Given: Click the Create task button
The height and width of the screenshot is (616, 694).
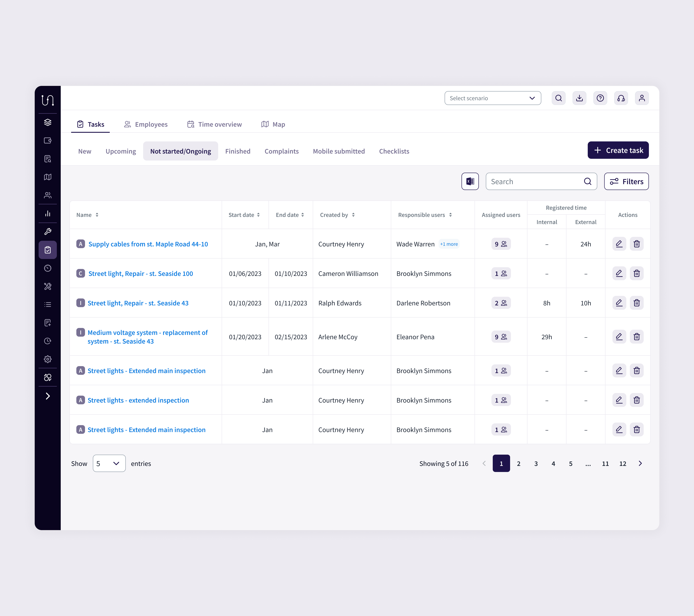Looking at the screenshot, I should [x=618, y=150].
